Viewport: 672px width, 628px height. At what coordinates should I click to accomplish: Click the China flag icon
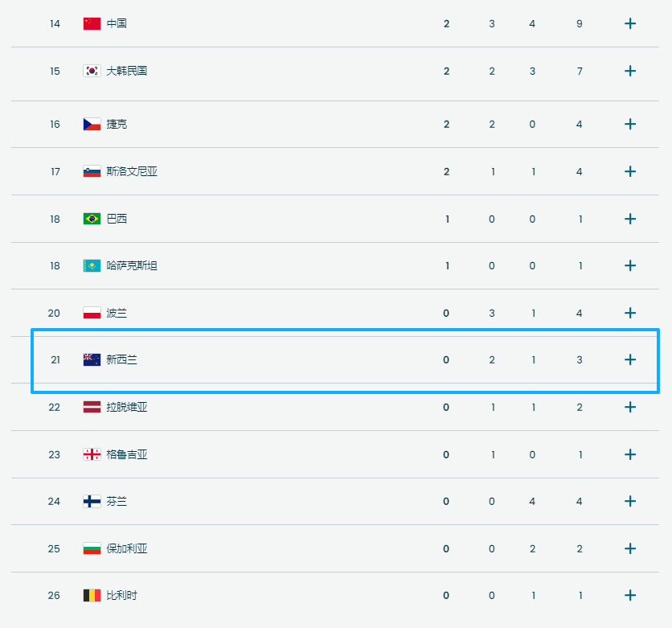92,23
